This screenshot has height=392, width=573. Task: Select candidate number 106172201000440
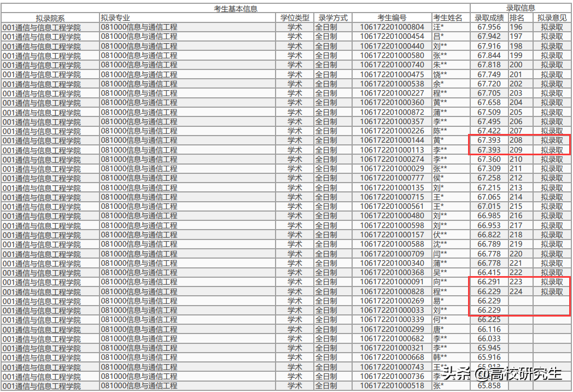(392, 46)
